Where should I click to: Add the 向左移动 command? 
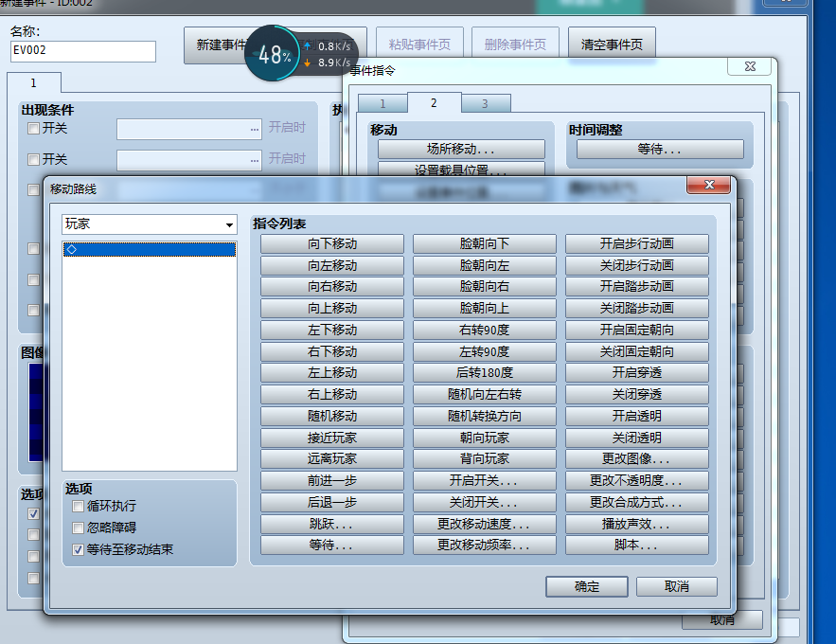(x=332, y=265)
